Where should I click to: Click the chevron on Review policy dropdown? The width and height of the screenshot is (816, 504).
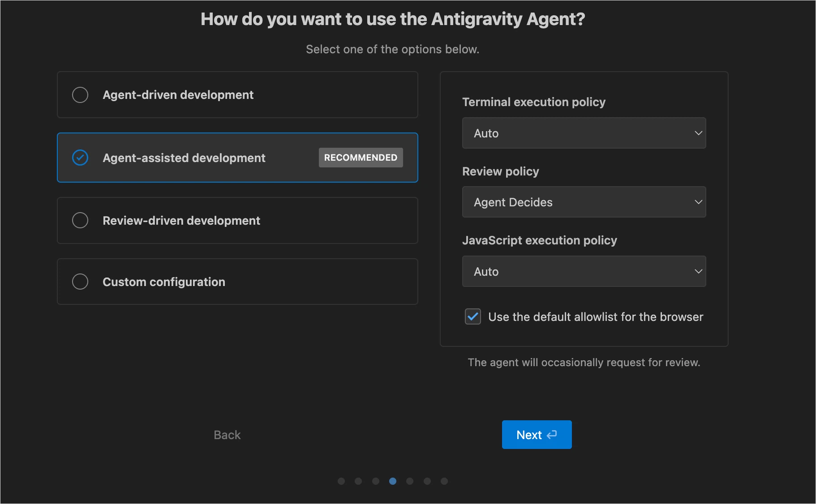[698, 202]
